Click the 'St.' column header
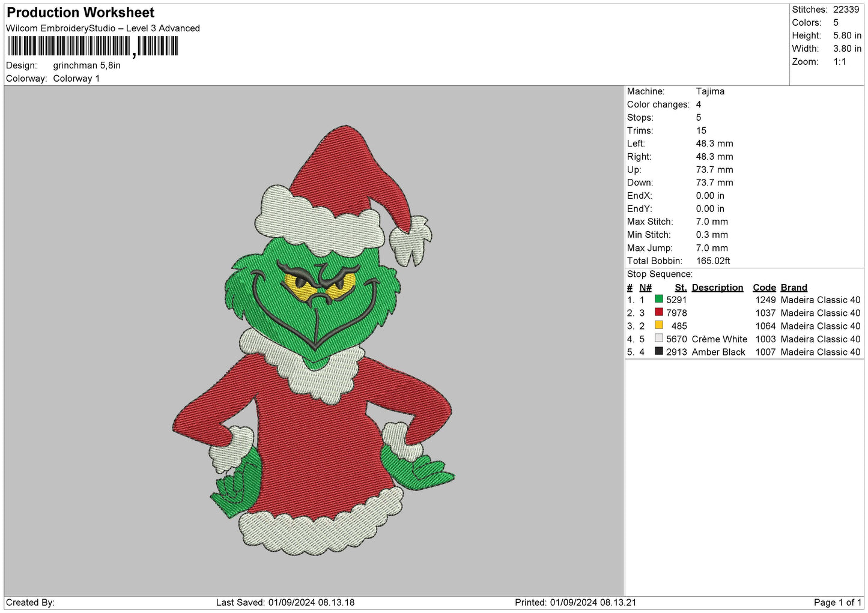Viewport: 868px width, 613px height. coord(681,288)
